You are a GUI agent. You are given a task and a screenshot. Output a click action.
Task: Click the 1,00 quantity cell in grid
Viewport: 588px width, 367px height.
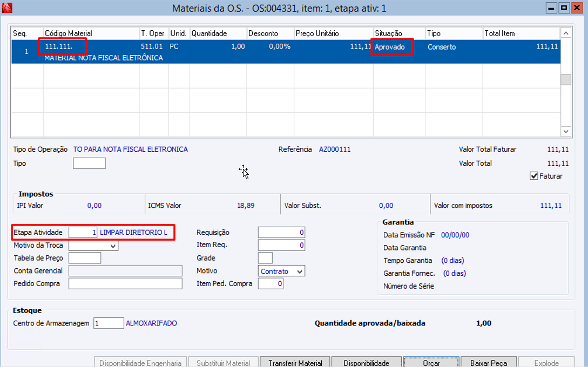point(238,47)
